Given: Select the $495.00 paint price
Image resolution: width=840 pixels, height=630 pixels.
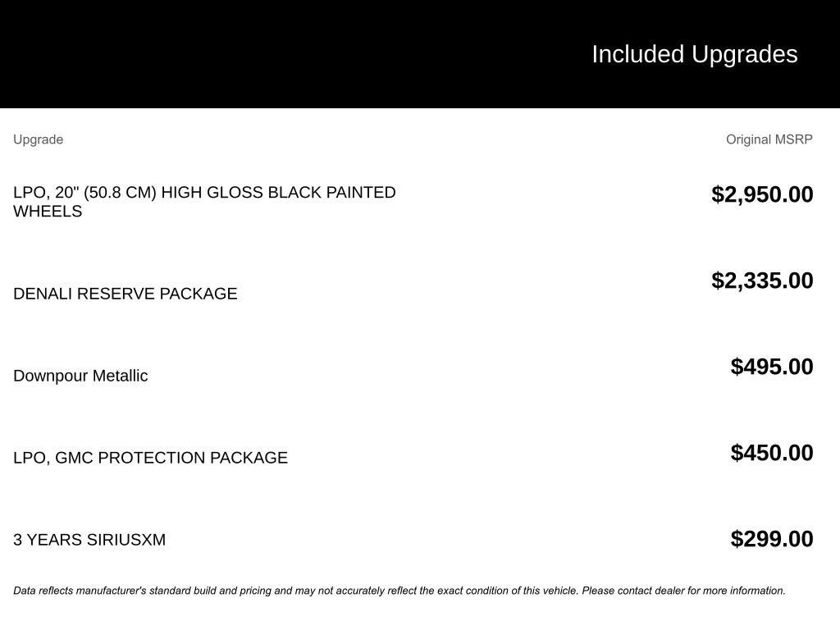Looking at the screenshot, I should (772, 367).
